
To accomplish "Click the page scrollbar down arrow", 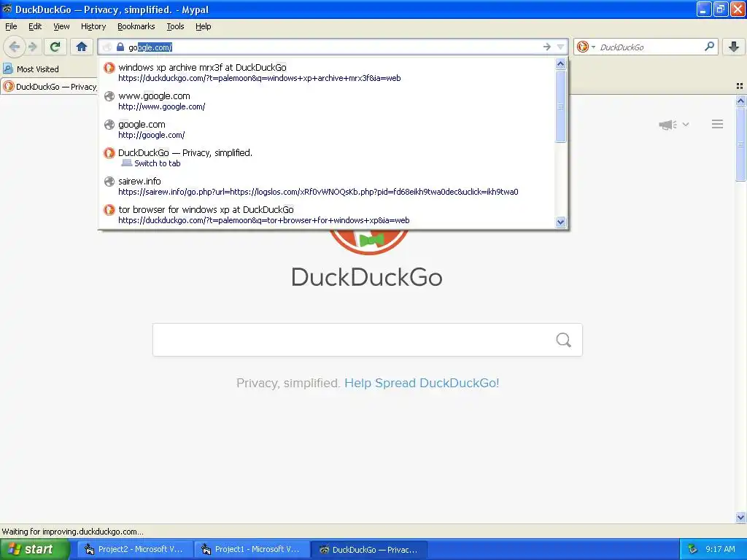I will pyautogui.click(x=740, y=517).
